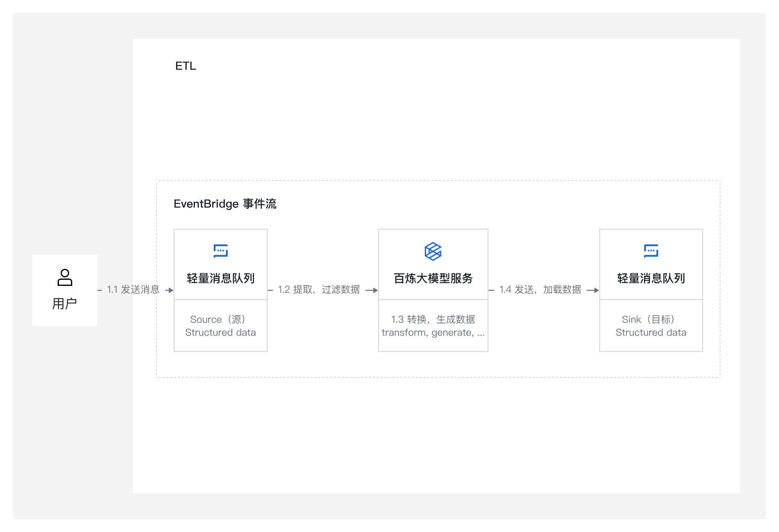Click the 1.4 发送，加载数据 label
The image size is (779, 532).
click(x=540, y=290)
